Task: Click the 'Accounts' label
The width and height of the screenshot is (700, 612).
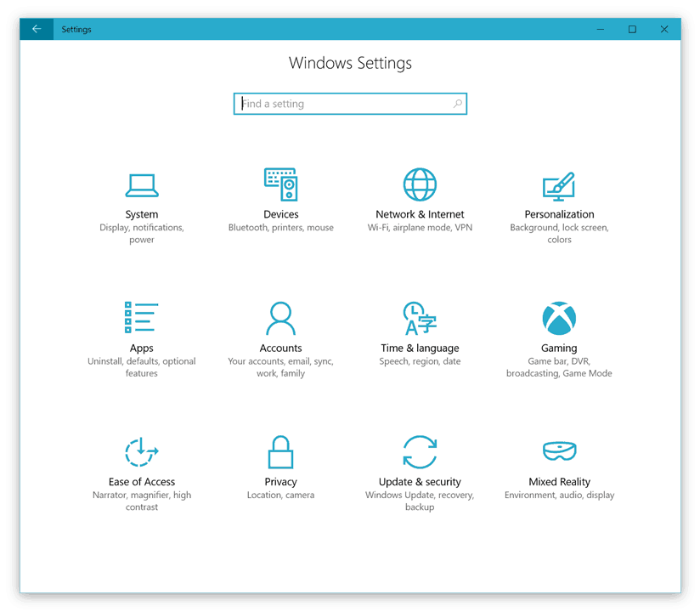Action: 281,348
